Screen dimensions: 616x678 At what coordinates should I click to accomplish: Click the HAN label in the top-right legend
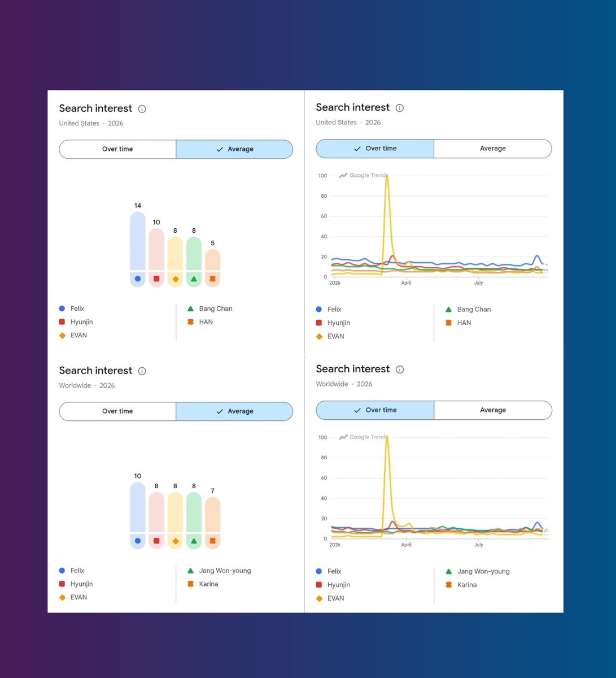pyautogui.click(x=464, y=323)
